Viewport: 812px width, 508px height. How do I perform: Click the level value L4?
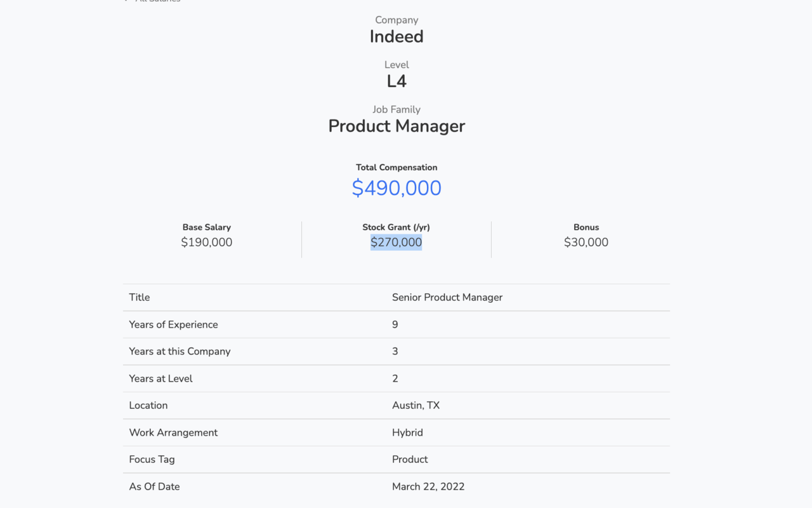point(396,81)
